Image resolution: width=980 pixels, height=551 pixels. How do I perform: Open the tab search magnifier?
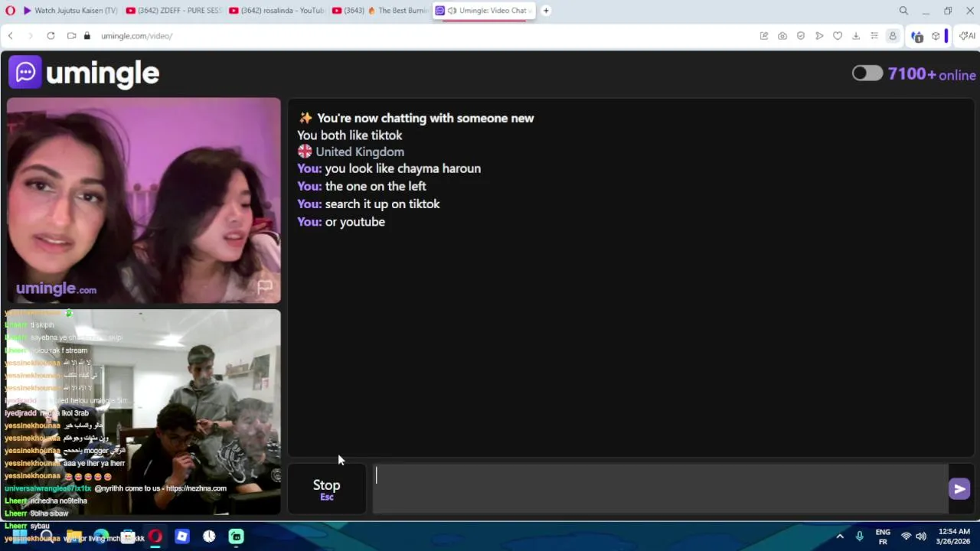[903, 11]
